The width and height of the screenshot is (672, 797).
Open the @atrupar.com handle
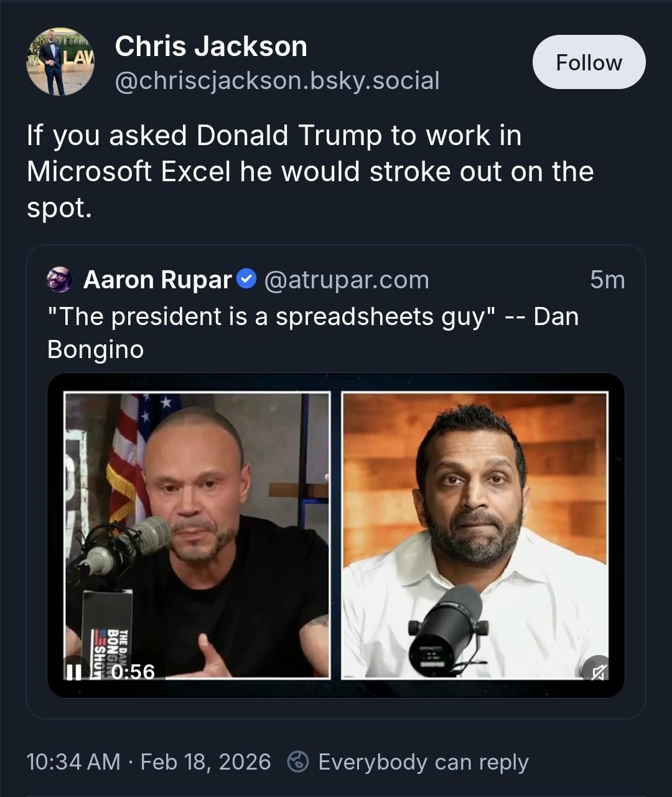(347, 280)
